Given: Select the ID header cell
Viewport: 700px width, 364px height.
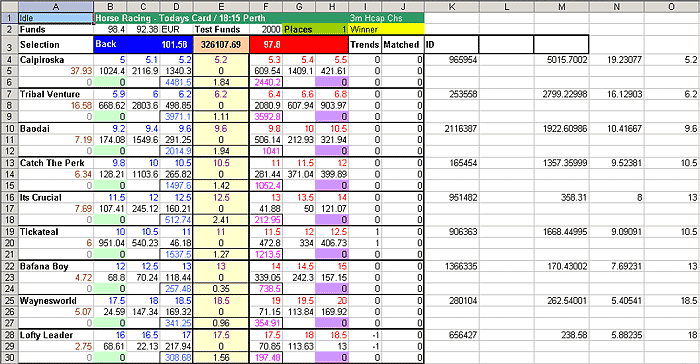Looking at the screenshot, I should click(x=451, y=45).
